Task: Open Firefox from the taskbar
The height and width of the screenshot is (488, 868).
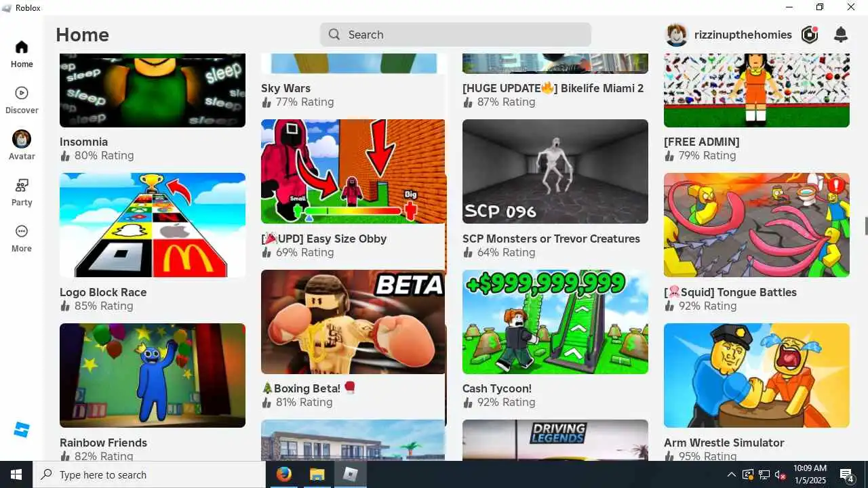Action: (x=284, y=474)
